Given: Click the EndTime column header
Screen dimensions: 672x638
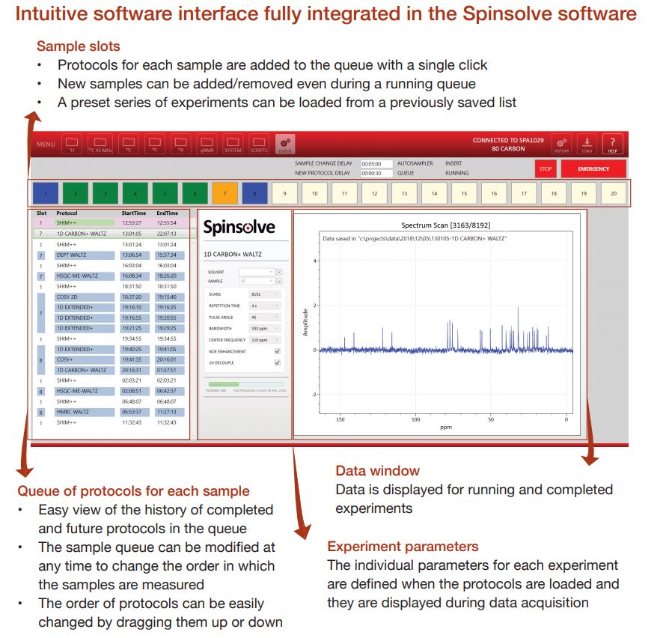Looking at the screenshot, I should point(167,213).
